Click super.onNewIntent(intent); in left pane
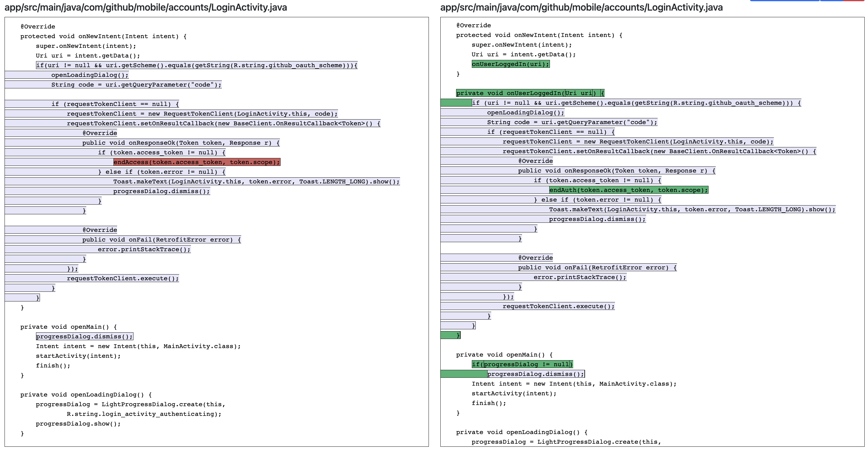868x454 pixels. [x=86, y=46]
